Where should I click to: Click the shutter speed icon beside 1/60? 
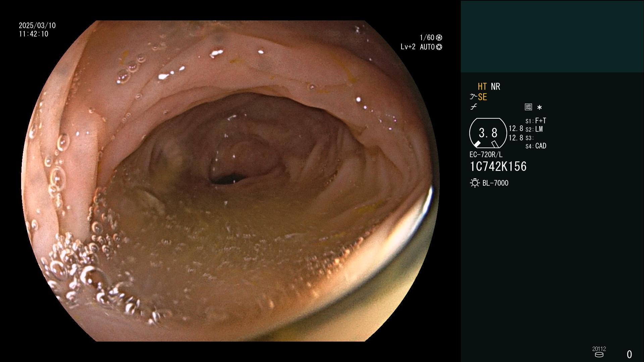[x=439, y=38]
